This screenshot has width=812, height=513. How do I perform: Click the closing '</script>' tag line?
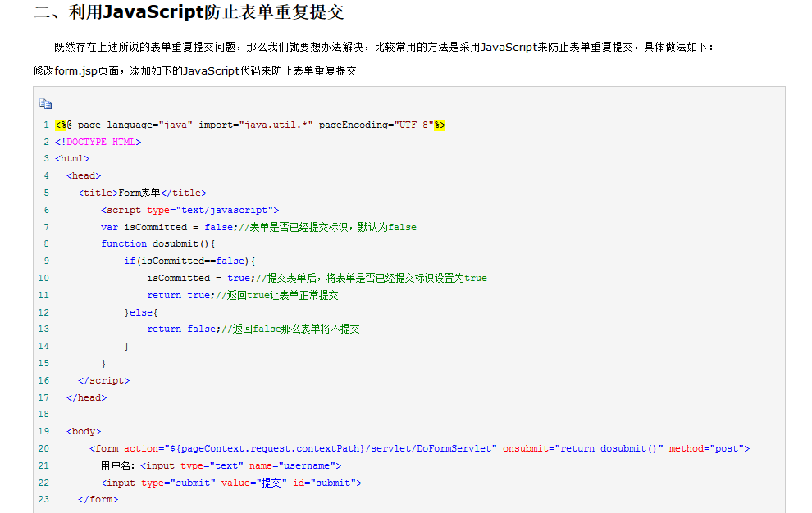tap(103, 380)
